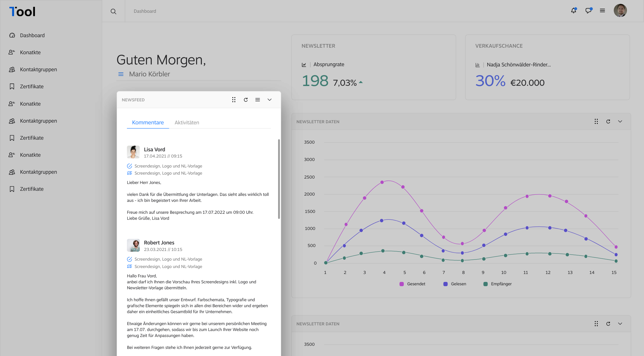Viewport: 644px width, 356px height.
Task: Select the Kommentare tab
Action: pyautogui.click(x=148, y=123)
